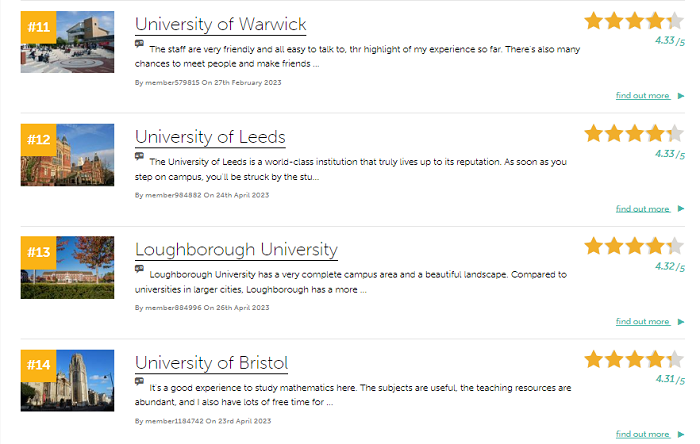This screenshot has height=444, width=700.
Task: Click quote icon in the Bristol review
Action: [139, 382]
